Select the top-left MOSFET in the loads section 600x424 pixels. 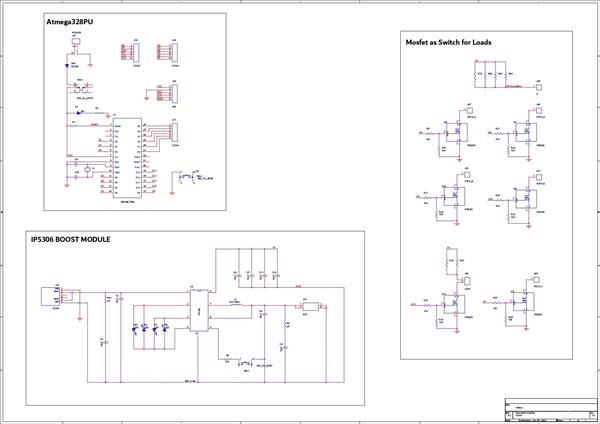coord(456,132)
